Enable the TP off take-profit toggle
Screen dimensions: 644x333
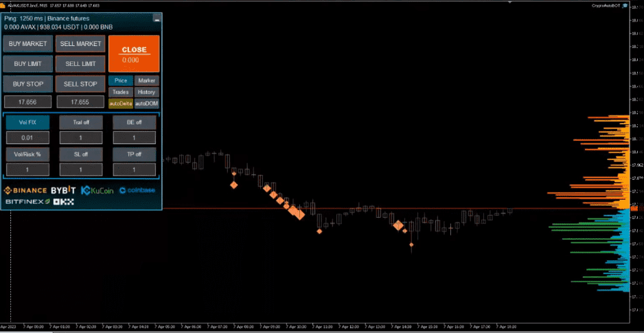coord(134,154)
